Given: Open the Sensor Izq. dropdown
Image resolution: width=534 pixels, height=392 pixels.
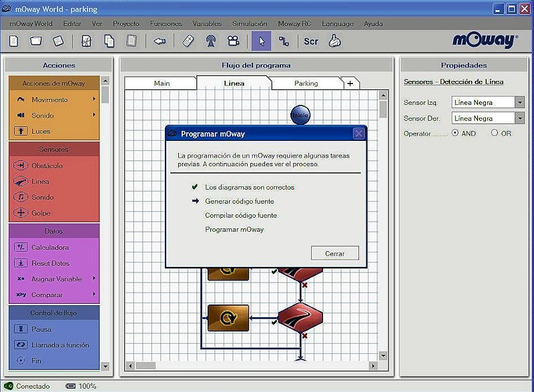Looking at the screenshot, I should coord(519,102).
